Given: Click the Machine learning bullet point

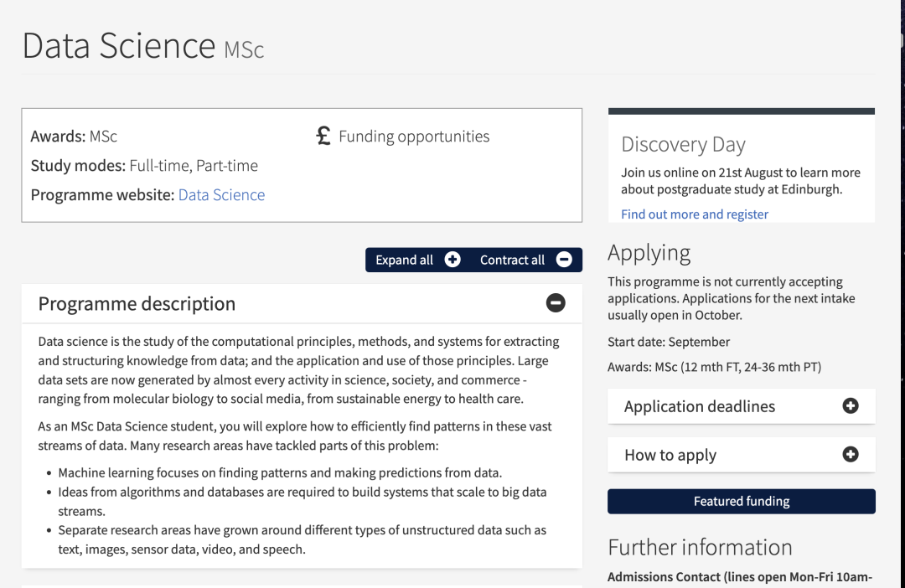Looking at the screenshot, I should 280,472.
